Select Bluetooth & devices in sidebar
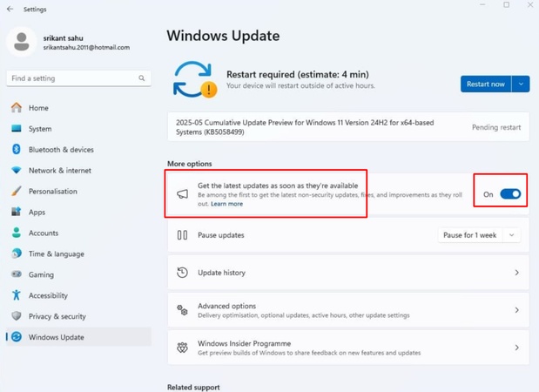539x392 pixels. (x=78, y=149)
